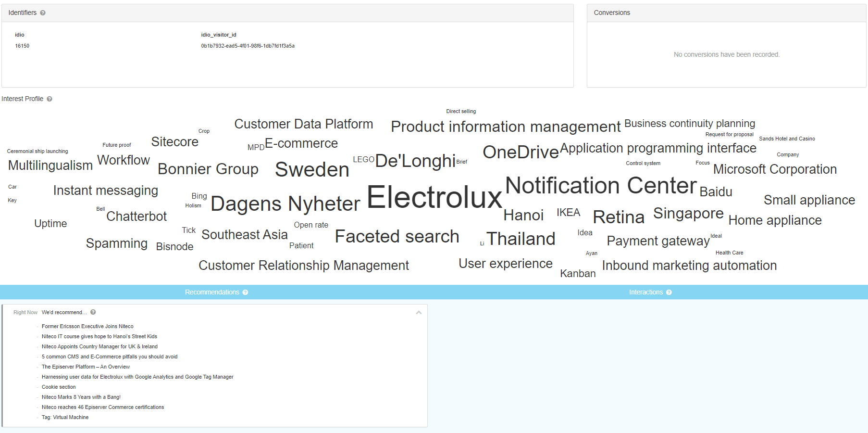Select Payment gateway topic
Viewport: 868px width, 433px height.
point(658,241)
